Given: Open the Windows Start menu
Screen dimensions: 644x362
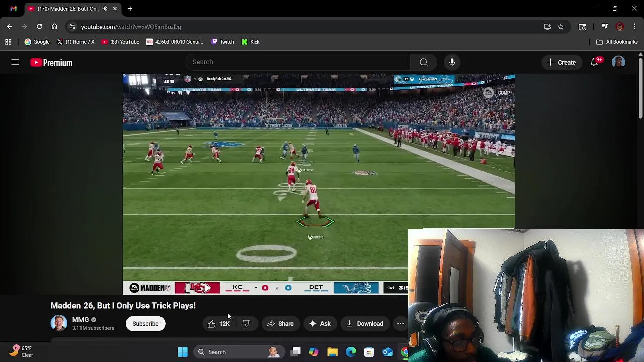Looking at the screenshot, I should (x=183, y=352).
